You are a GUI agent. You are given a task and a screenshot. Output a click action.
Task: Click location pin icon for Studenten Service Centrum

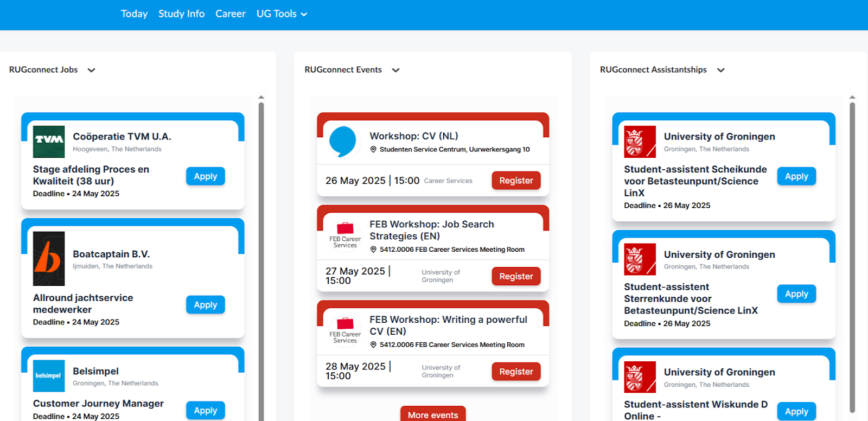(x=373, y=149)
